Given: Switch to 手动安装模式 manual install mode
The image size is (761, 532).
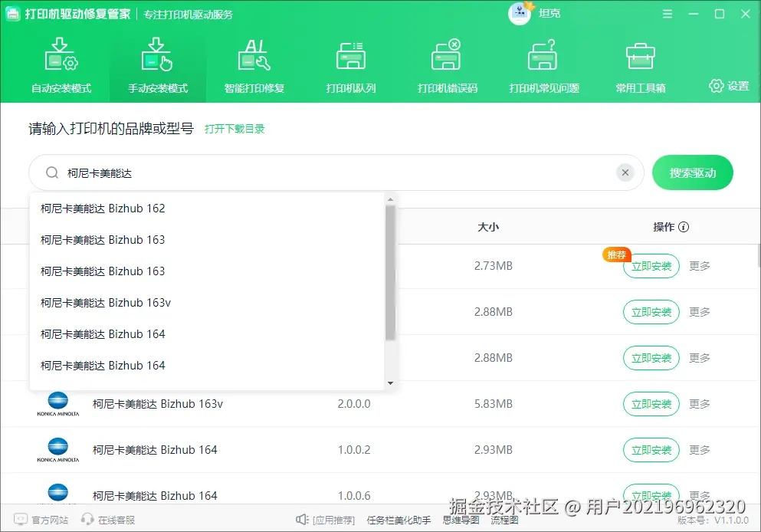Looking at the screenshot, I should coord(158,65).
